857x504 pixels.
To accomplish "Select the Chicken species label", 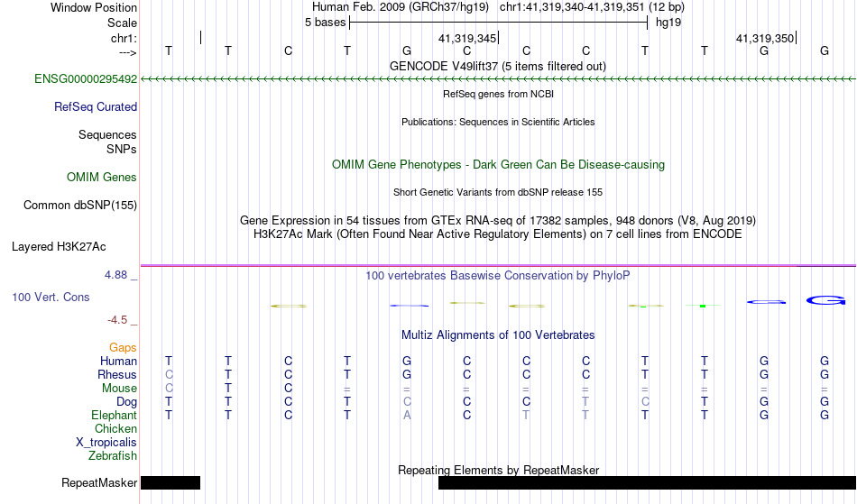I will click(115, 428).
